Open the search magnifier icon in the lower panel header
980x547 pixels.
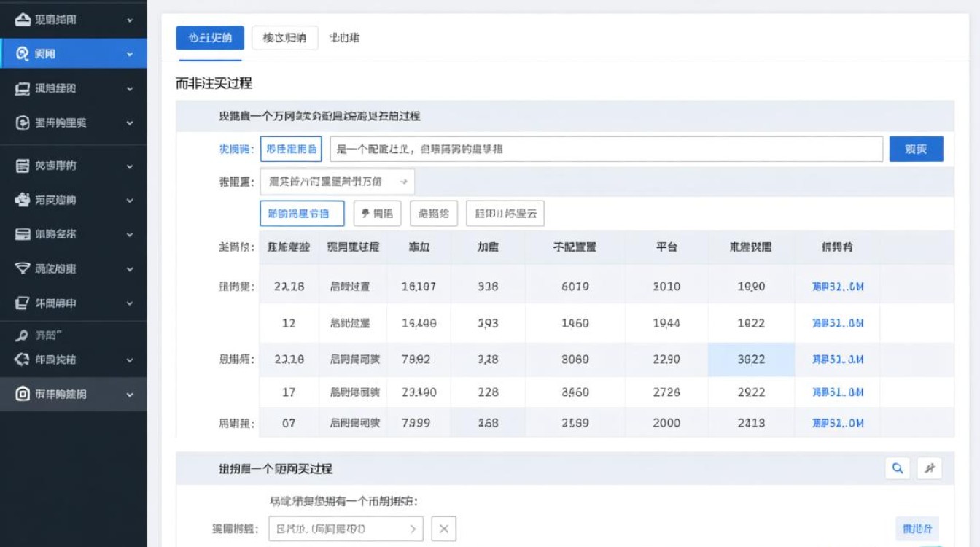(898, 468)
